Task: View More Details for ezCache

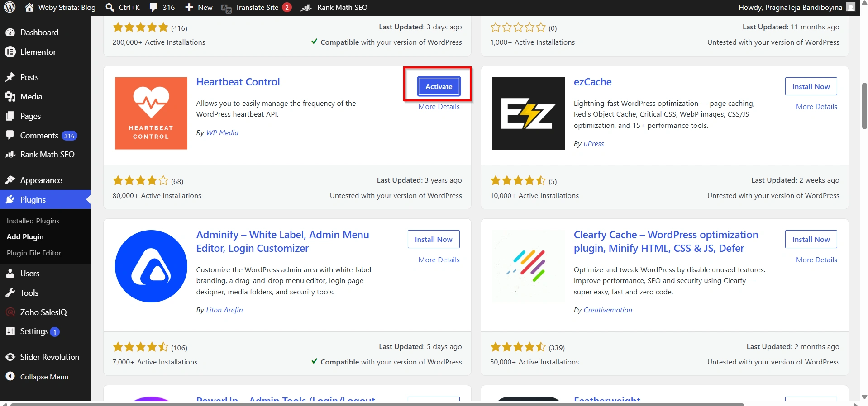Action: click(x=816, y=106)
